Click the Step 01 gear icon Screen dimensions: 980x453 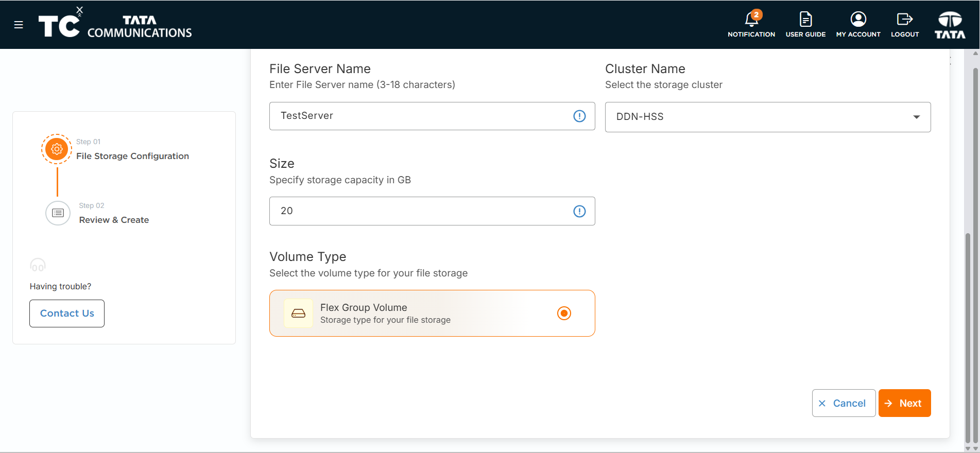point(57,149)
